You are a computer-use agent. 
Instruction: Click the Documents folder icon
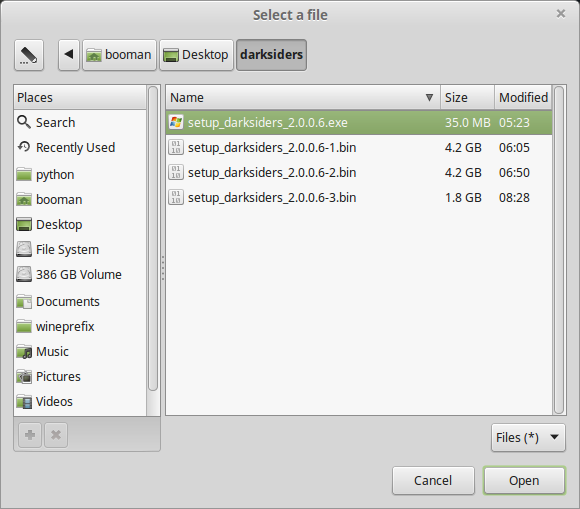pos(24,301)
